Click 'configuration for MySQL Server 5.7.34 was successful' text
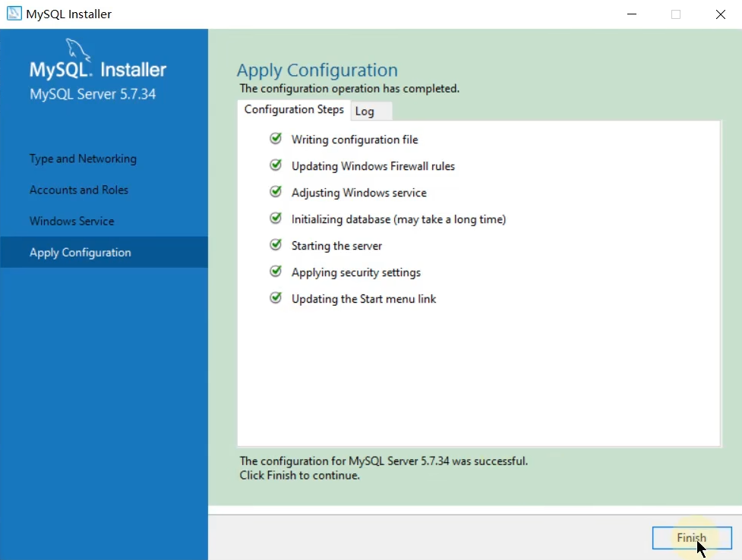Viewport: 742px width, 560px height. (x=393, y=461)
